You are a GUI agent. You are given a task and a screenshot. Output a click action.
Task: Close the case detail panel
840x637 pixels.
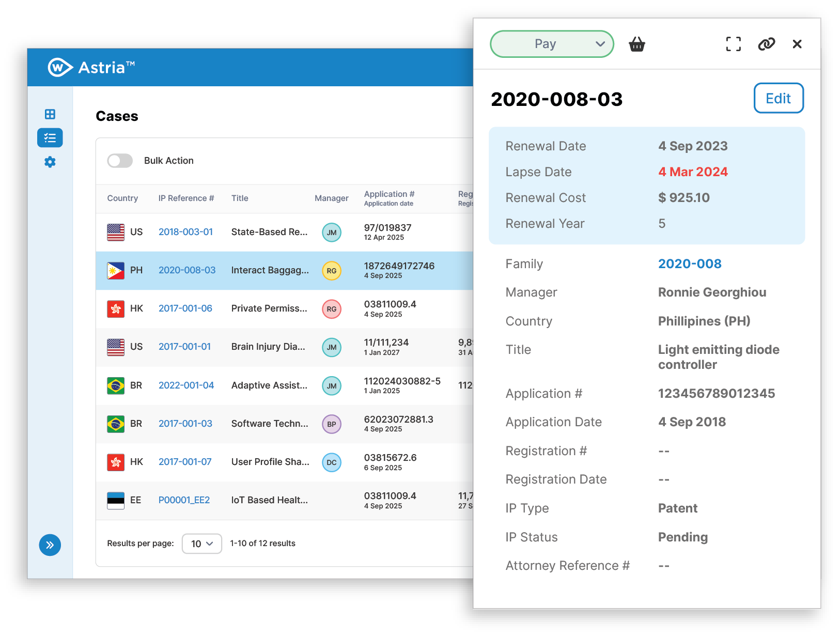point(797,44)
